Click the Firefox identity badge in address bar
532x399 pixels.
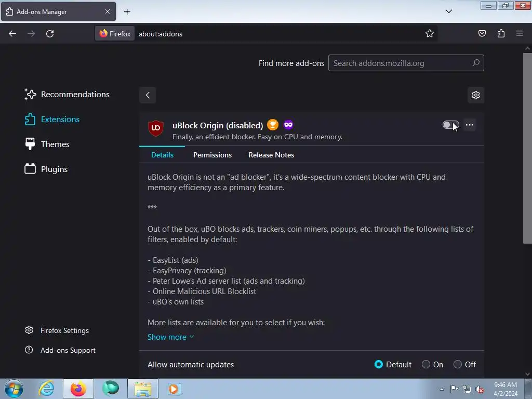(115, 34)
